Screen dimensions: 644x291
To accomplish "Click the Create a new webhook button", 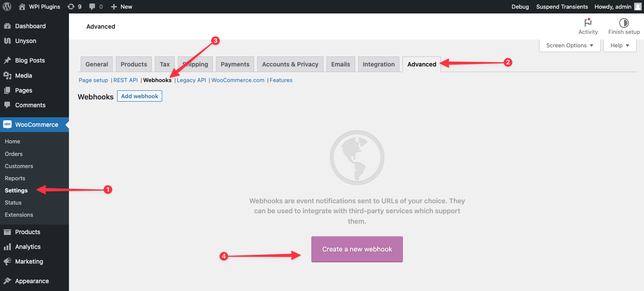I will pyautogui.click(x=356, y=249).
